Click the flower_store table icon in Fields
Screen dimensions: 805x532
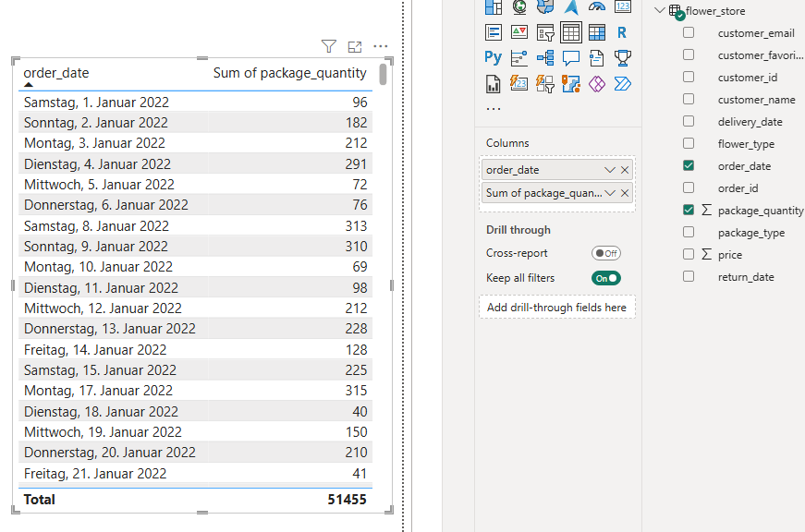pyautogui.click(x=677, y=12)
